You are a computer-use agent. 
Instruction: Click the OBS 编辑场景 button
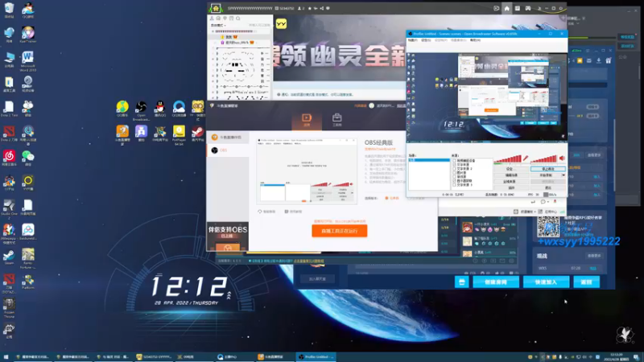pos(511,175)
